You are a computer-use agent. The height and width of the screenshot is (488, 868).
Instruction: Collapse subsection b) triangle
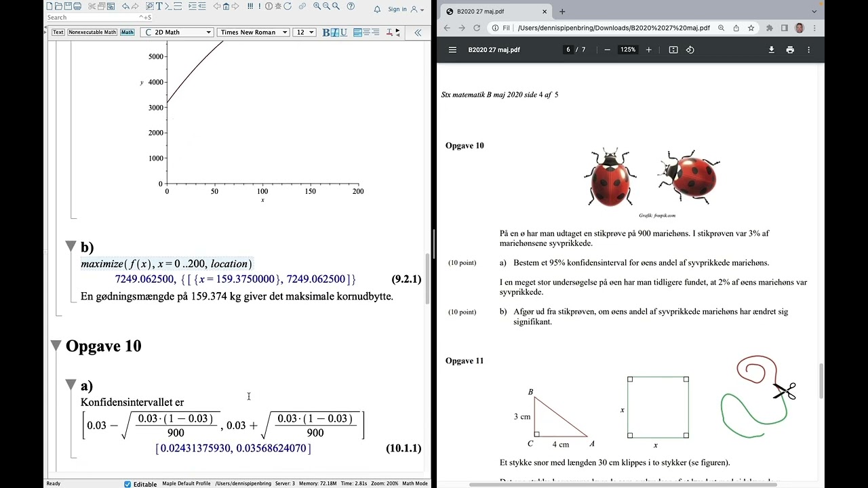(71, 247)
